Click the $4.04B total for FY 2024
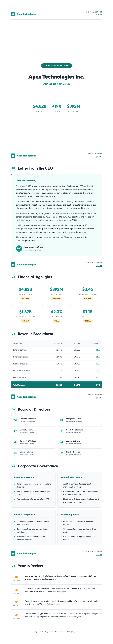 pyautogui.click(x=77, y=385)
